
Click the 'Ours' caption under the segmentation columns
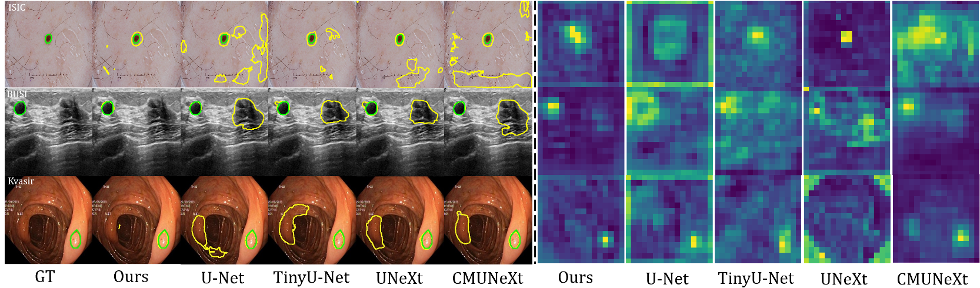(131, 276)
